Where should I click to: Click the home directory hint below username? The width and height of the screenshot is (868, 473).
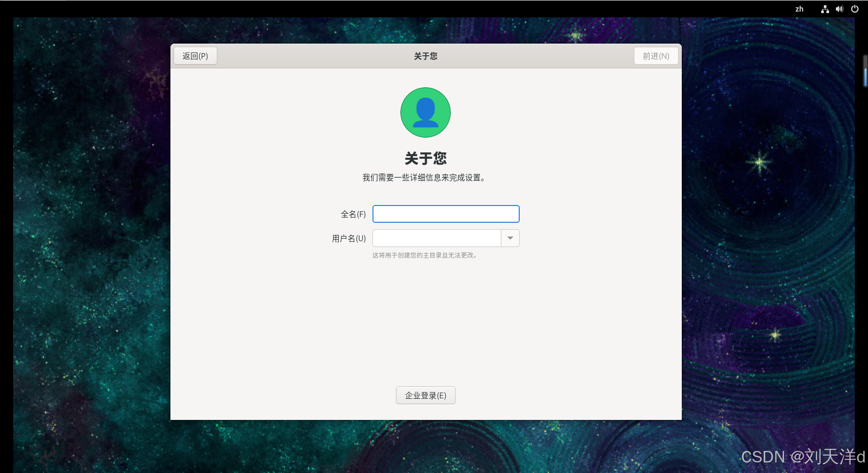click(x=425, y=255)
